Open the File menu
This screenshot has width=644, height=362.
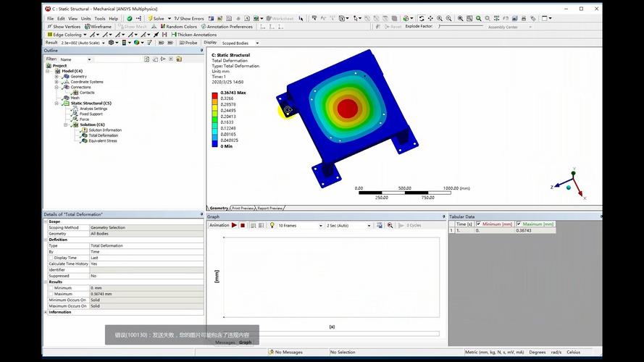tap(50, 19)
